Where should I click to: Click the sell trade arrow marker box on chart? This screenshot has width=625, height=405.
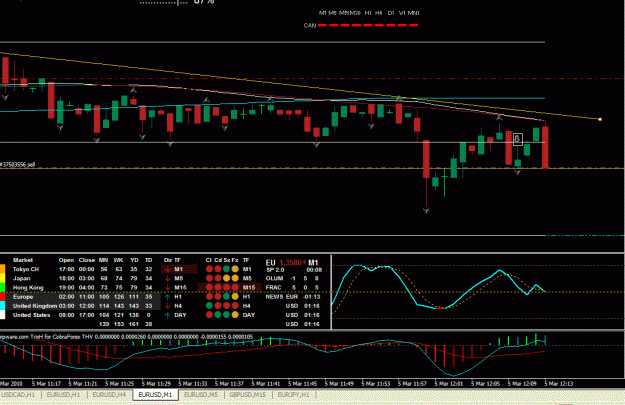[517, 139]
